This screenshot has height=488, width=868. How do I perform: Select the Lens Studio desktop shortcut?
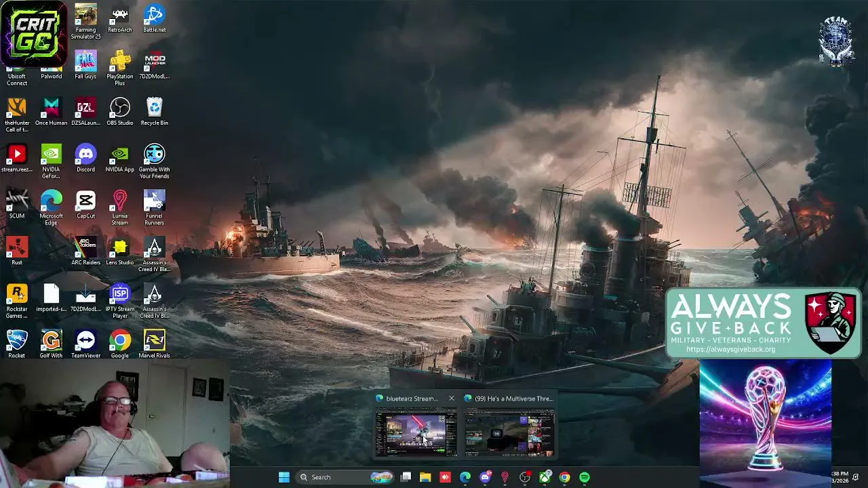[120, 251]
